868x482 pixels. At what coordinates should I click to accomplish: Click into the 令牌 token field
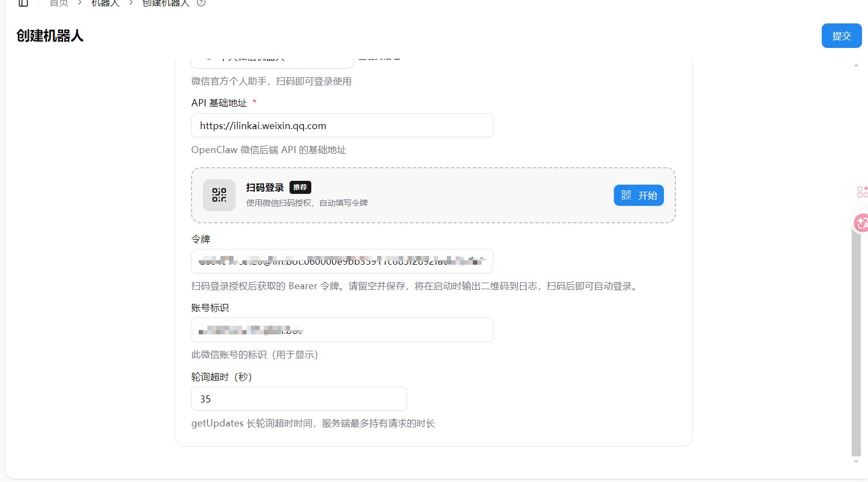(342, 261)
